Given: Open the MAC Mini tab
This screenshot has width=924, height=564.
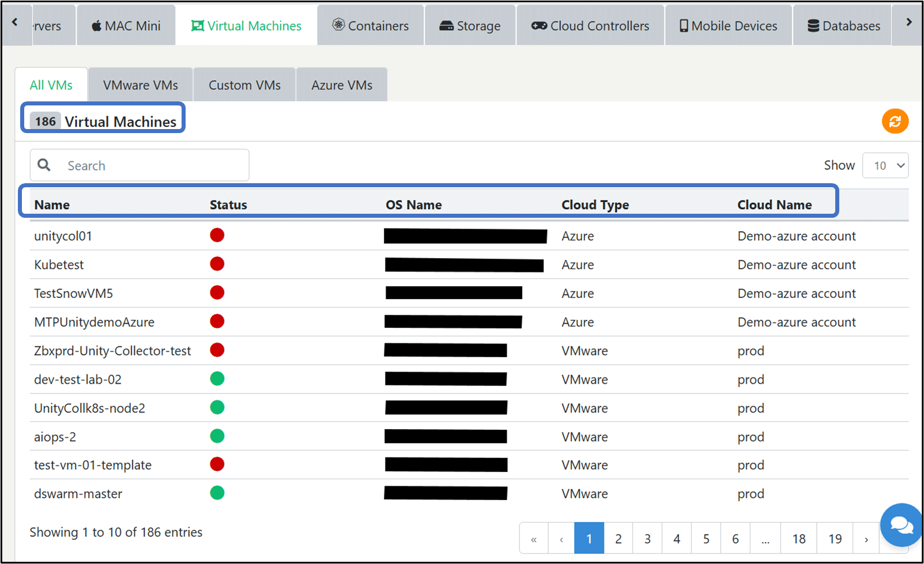Looking at the screenshot, I should [x=126, y=26].
